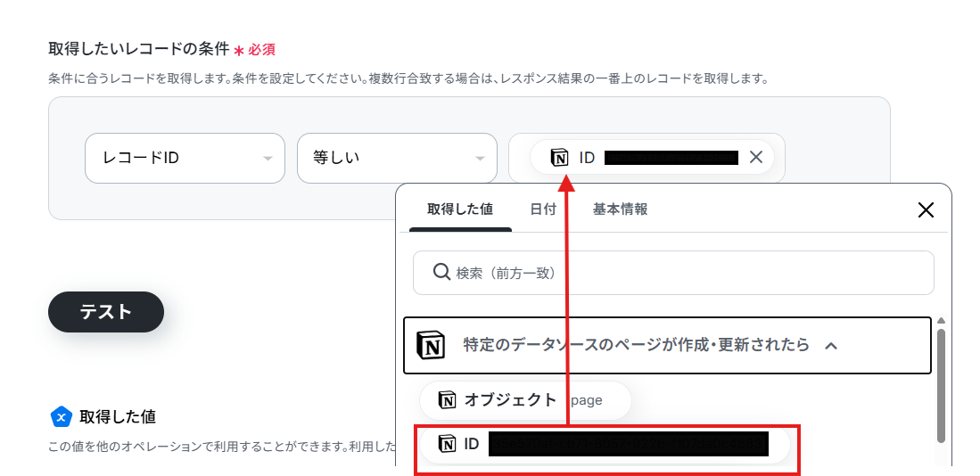Switch to the 日付 tab
Screen dimensions: 980x476
point(543,209)
